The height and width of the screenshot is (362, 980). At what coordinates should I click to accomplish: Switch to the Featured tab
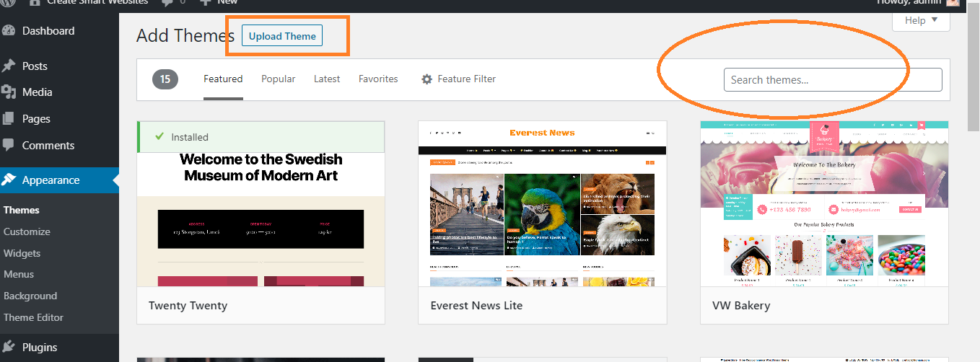point(223,79)
